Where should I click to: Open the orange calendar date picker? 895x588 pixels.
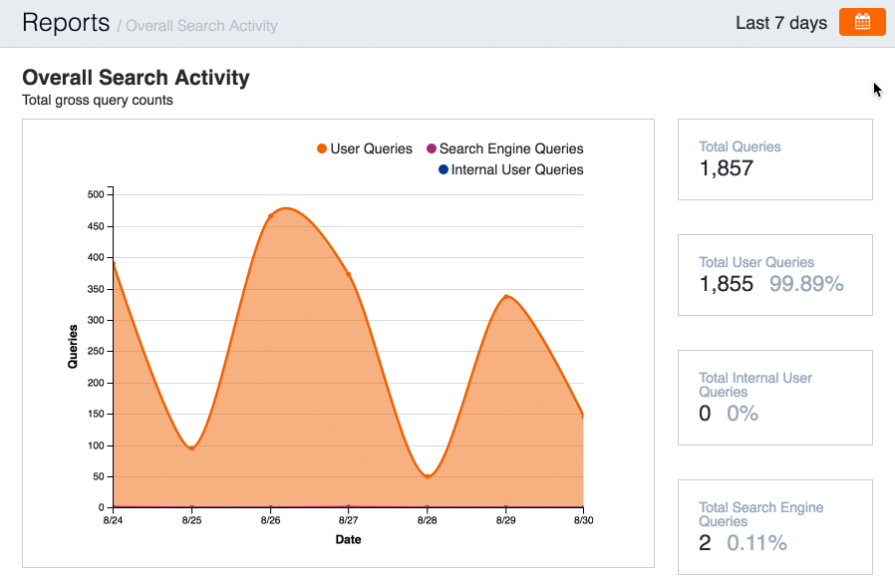point(862,22)
